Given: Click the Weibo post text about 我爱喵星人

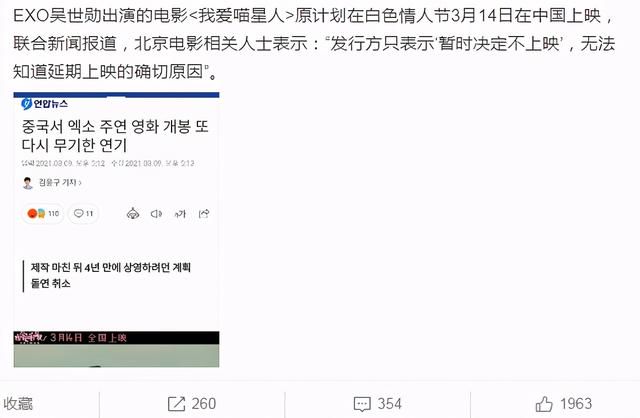Looking at the screenshot, I should (314, 44).
